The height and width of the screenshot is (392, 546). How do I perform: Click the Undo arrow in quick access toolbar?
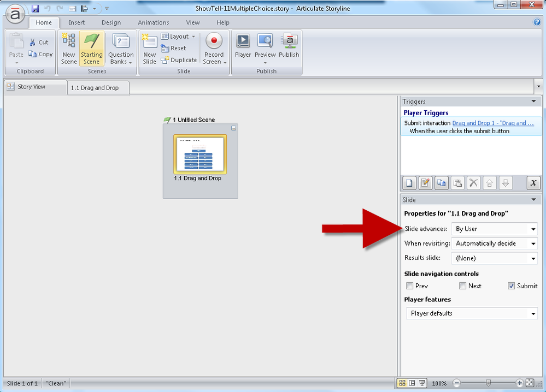48,8
